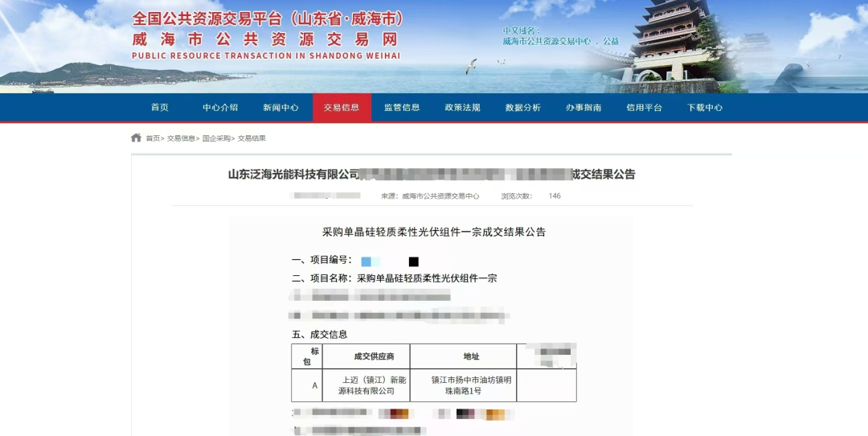Click heading 采购单晶硅轻质柔性光伏组件一宗成交结果公告
The height and width of the screenshot is (436, 868).
434,232
